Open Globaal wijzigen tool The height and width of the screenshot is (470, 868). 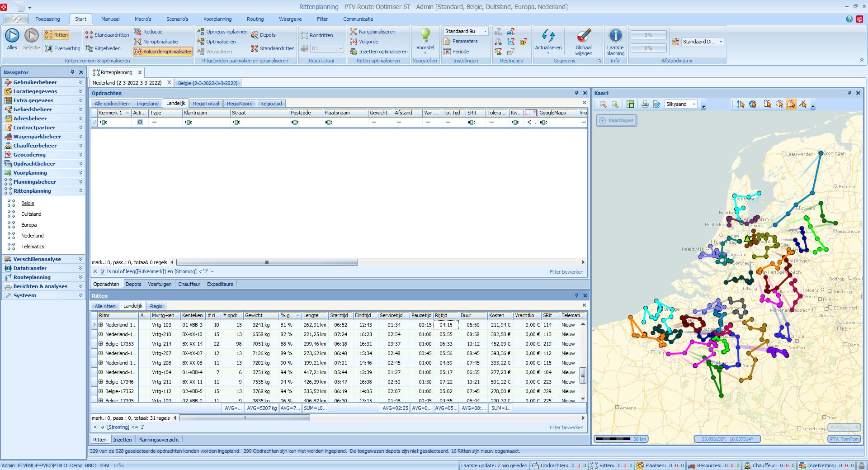click(583, 36)
